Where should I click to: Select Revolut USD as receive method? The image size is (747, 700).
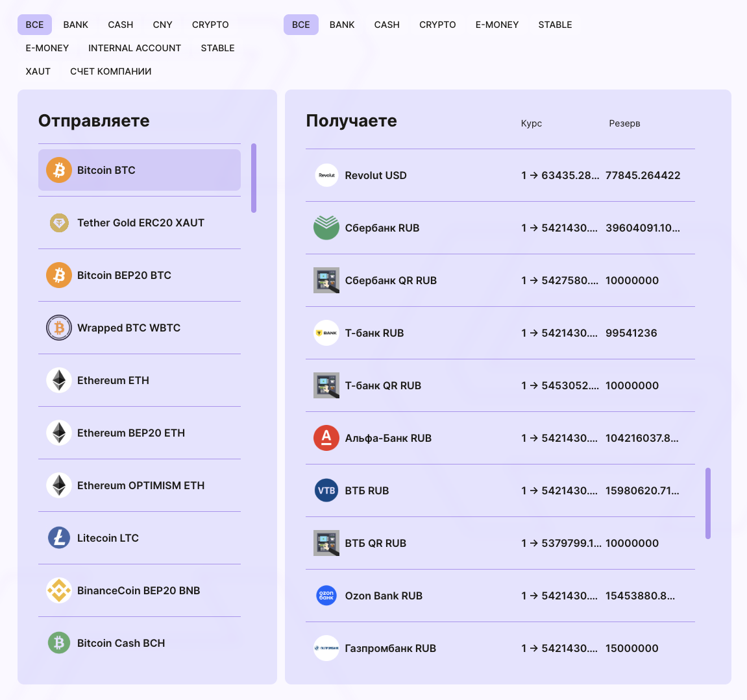coord(500,175)
